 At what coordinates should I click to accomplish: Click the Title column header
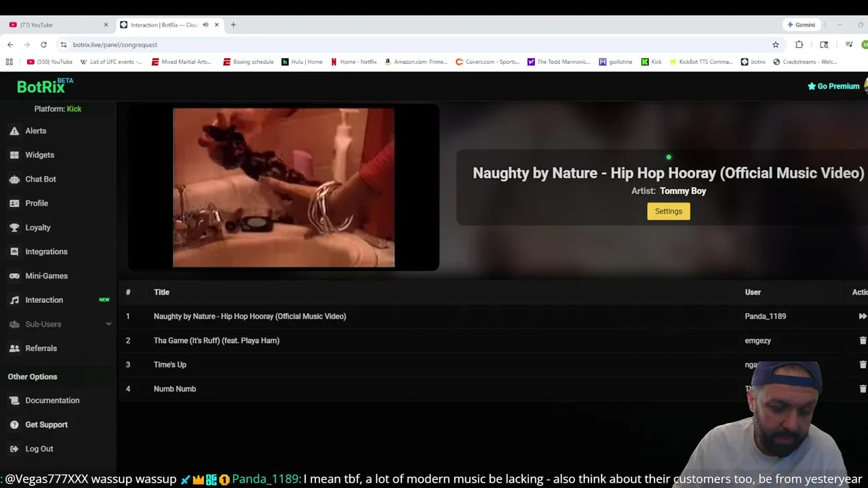pos(161,292)
